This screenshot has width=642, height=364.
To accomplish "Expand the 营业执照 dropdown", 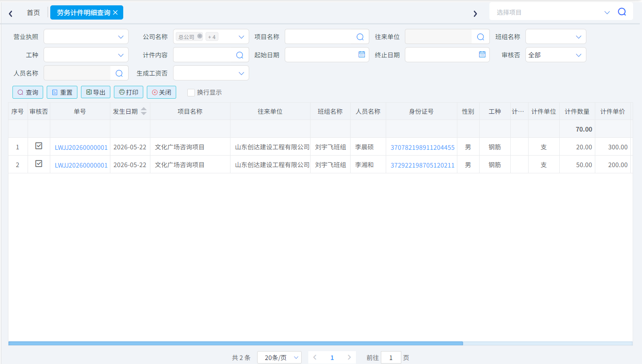I will coord(86,37).
